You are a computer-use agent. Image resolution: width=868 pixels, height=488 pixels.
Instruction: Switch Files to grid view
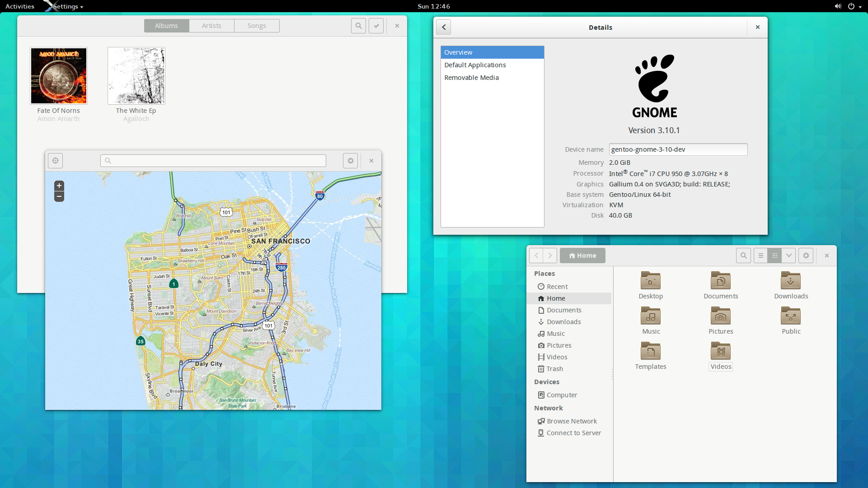774,256
